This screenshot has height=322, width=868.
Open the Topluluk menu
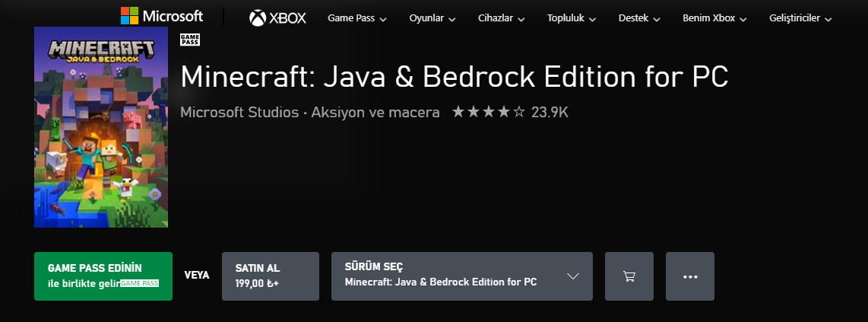[x=572, y=18]
